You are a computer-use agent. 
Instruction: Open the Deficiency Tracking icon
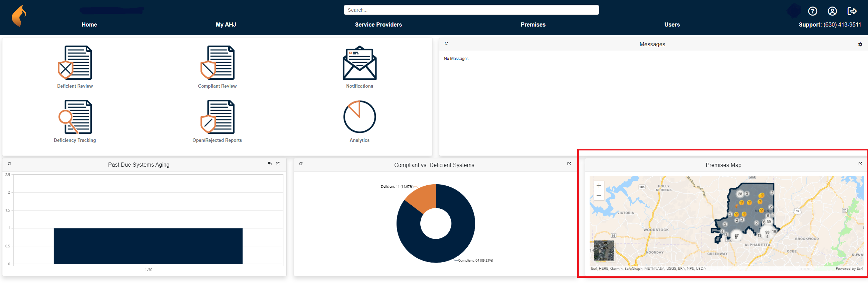(75, 117)
